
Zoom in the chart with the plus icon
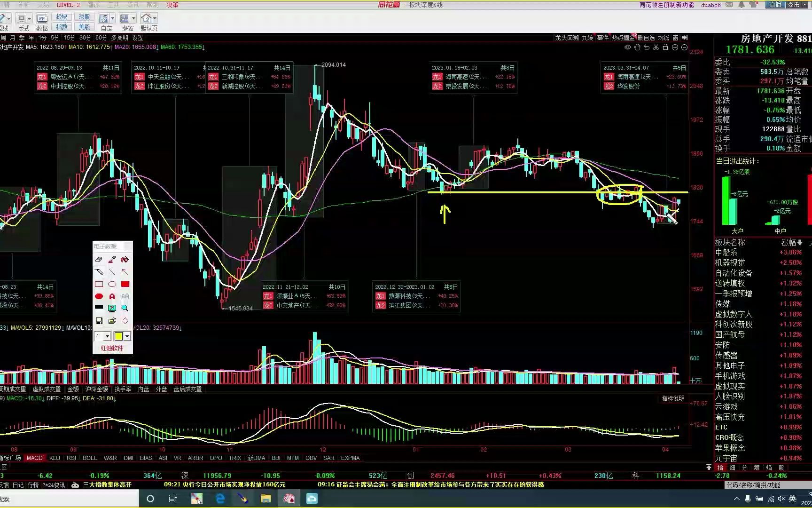(675, 48)
